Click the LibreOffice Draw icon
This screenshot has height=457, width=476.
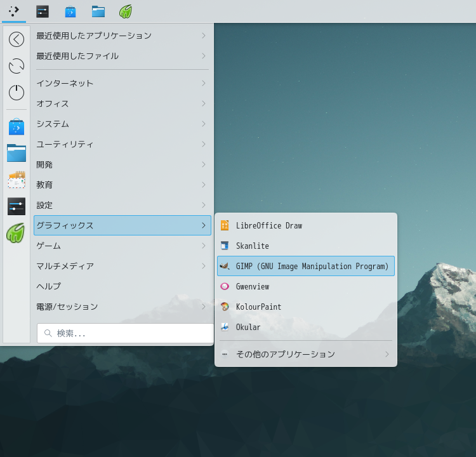pos(225,225)
